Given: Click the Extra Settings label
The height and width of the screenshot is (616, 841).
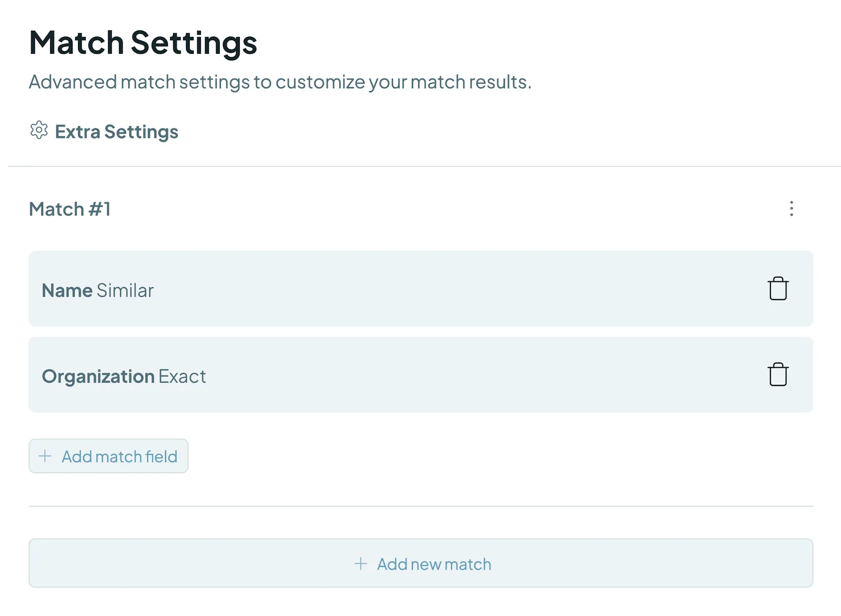Looking at the screenshot, I should coord(116,132).
